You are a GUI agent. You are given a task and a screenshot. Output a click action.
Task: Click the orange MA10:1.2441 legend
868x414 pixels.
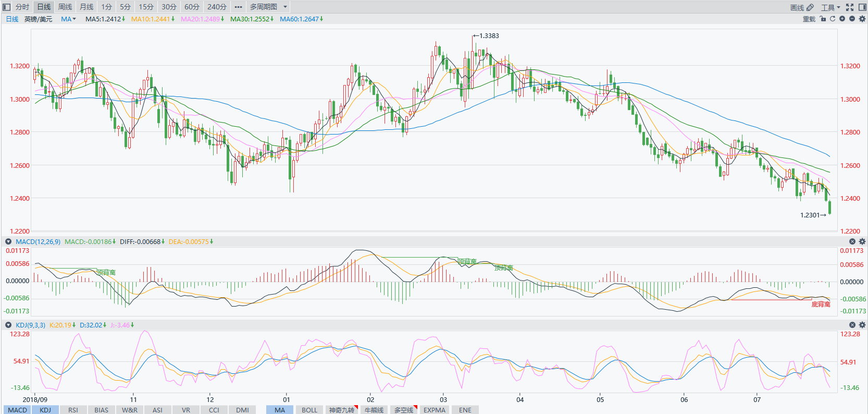click(153, 19)
